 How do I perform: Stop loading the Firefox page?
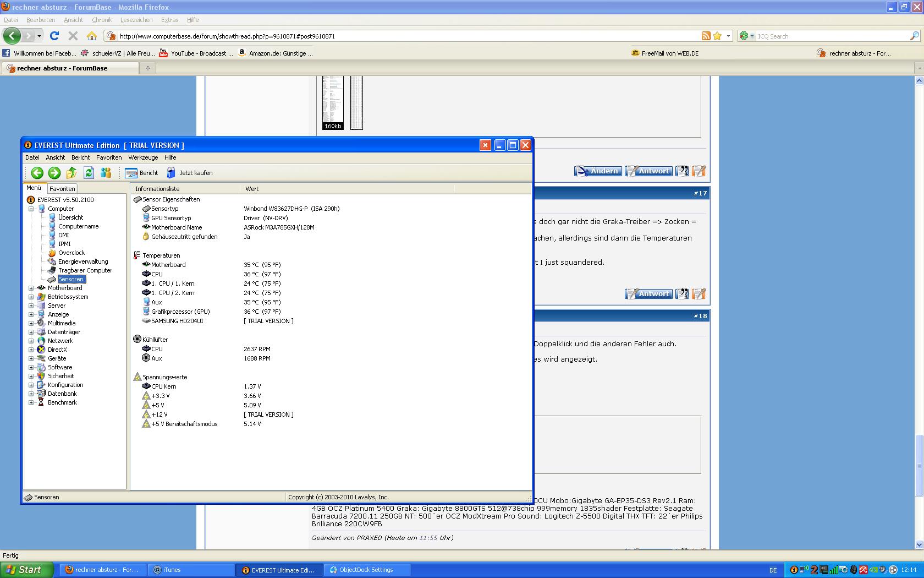(x=73, y=36)
